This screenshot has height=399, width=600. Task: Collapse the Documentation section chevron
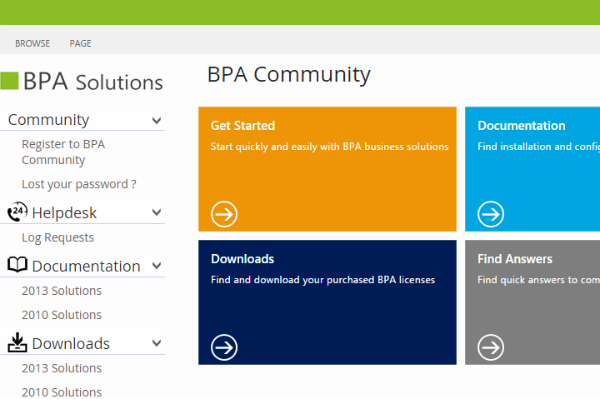(x=157, y=265)
